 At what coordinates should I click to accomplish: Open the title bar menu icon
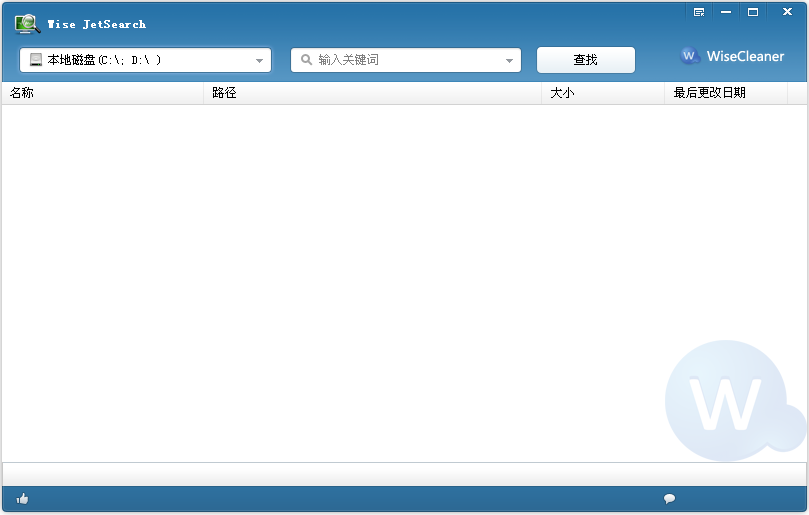pos(699,12)
